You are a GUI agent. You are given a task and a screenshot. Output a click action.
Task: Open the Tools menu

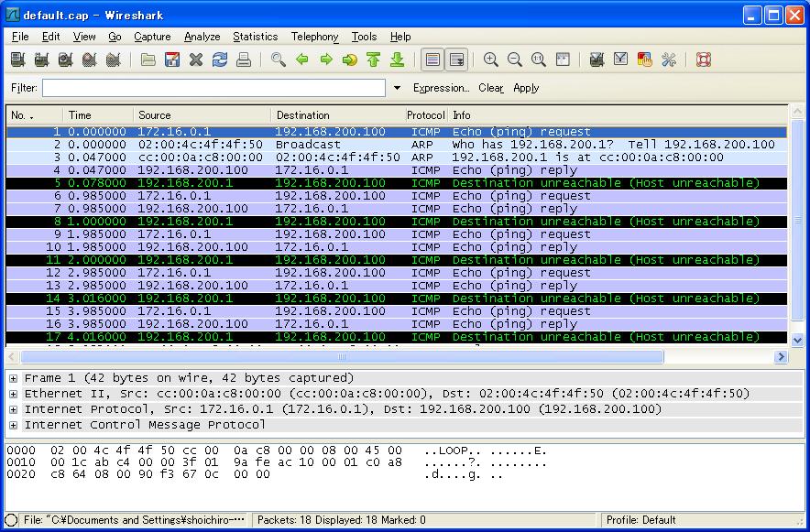pos(364,37)
